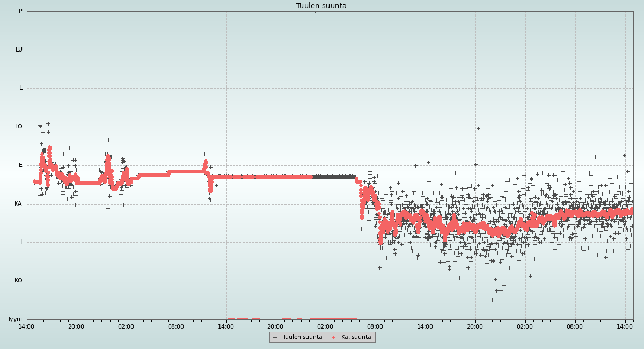Click the 'KA' y-axis label
Viewport: 644px width, 349px height.
[18, 204]
